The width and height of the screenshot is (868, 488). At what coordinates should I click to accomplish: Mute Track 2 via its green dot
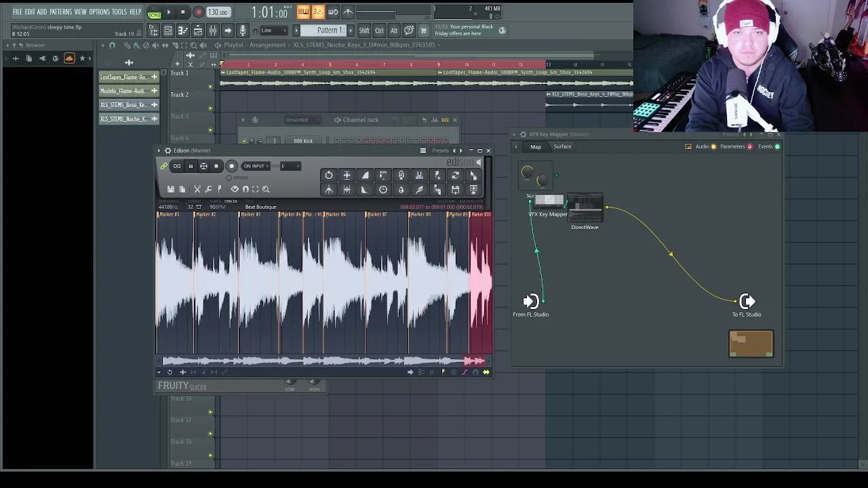coord(210,108)
